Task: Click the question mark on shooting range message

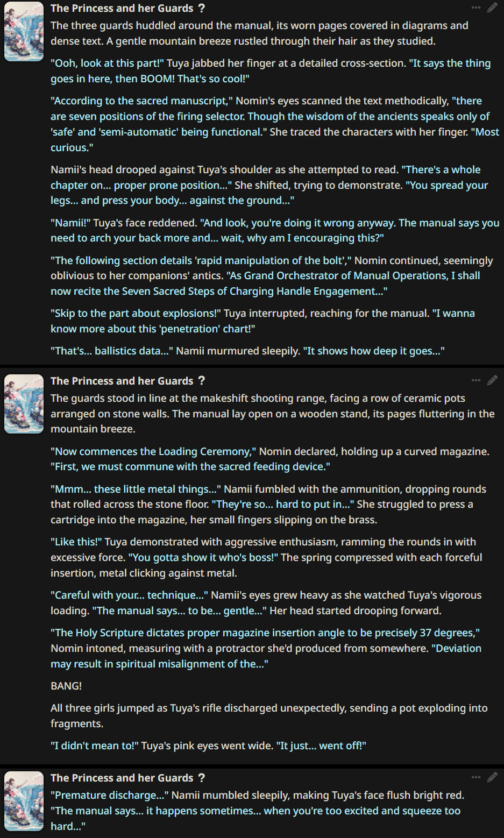Action: 202,381
